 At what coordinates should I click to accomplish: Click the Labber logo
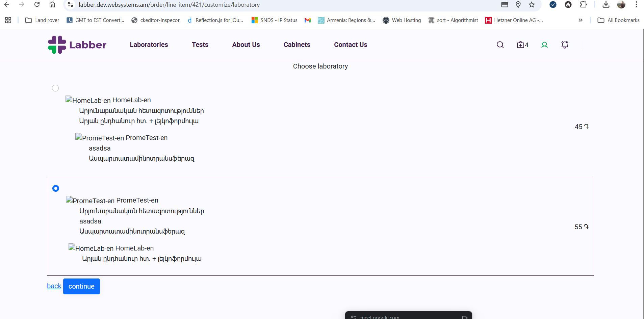(x=77, y=45)
